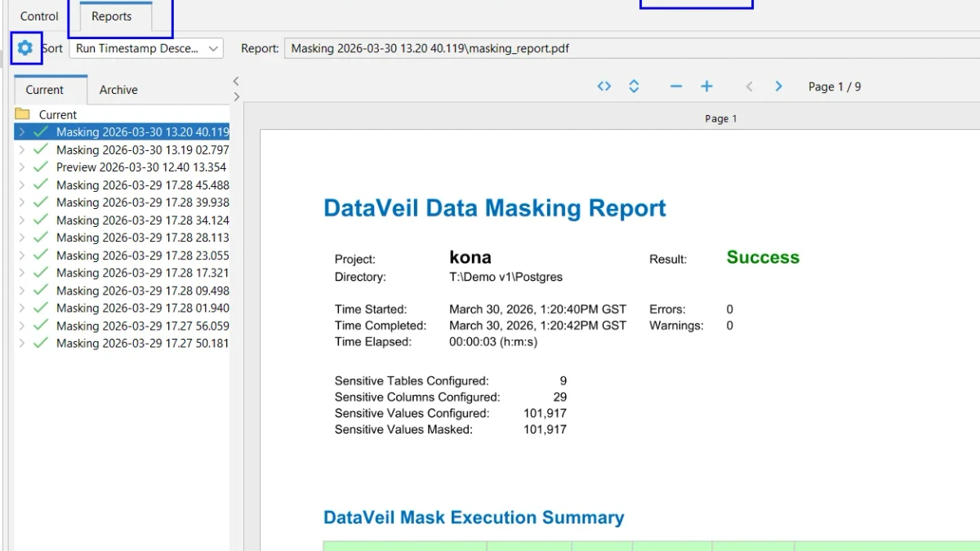The width and height of the screenshot is (980, 551).
Task: Open the Archive reports tab
Action: 118,90
